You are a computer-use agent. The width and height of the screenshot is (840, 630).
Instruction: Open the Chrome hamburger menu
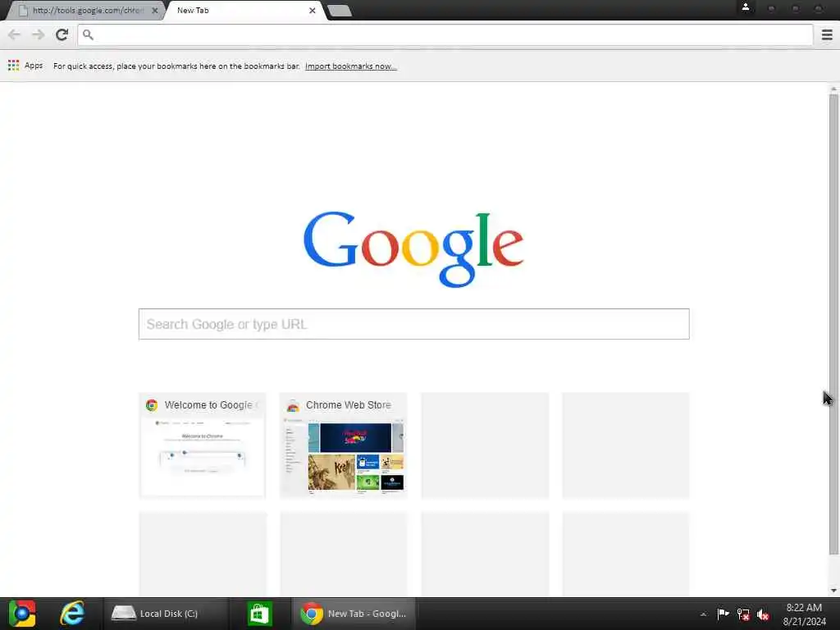(x=827, y=34)
